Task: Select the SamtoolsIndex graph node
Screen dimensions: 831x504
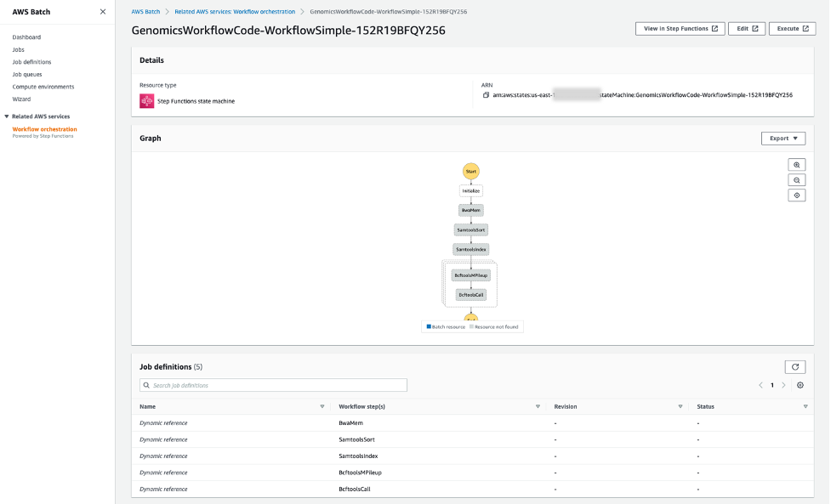Action: pos(470,249)
